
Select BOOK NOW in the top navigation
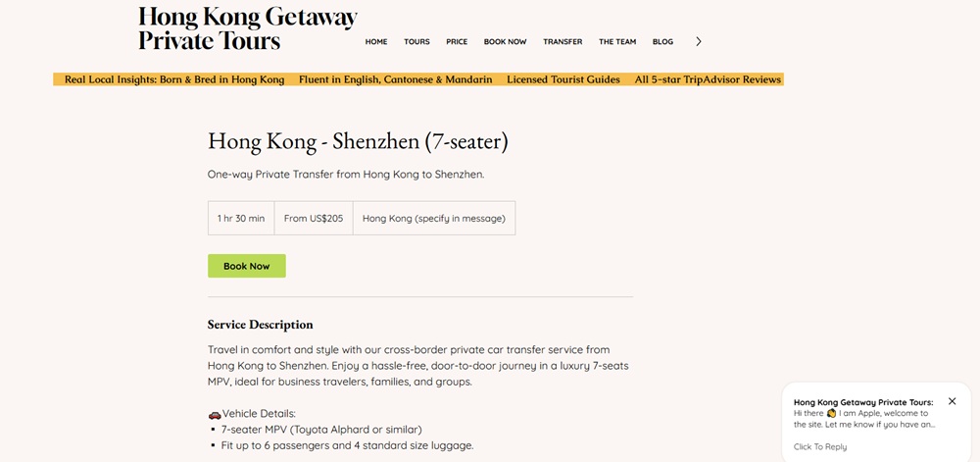(505, 42)
